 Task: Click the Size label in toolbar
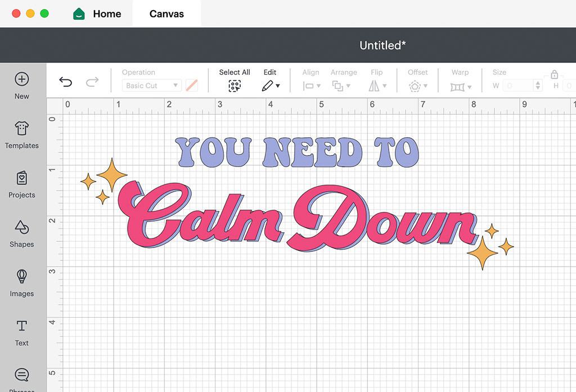point(499,73)
